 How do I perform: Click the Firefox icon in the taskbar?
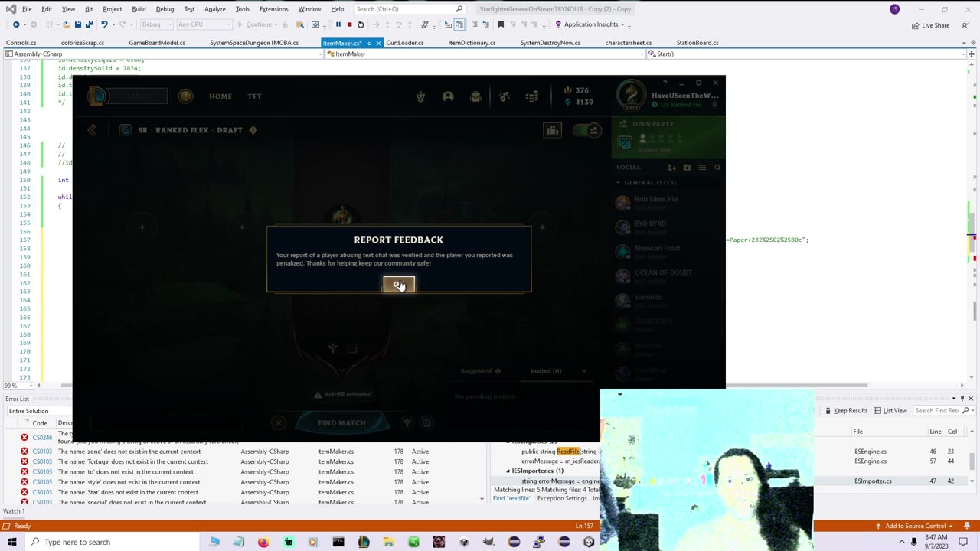(263, 542)
